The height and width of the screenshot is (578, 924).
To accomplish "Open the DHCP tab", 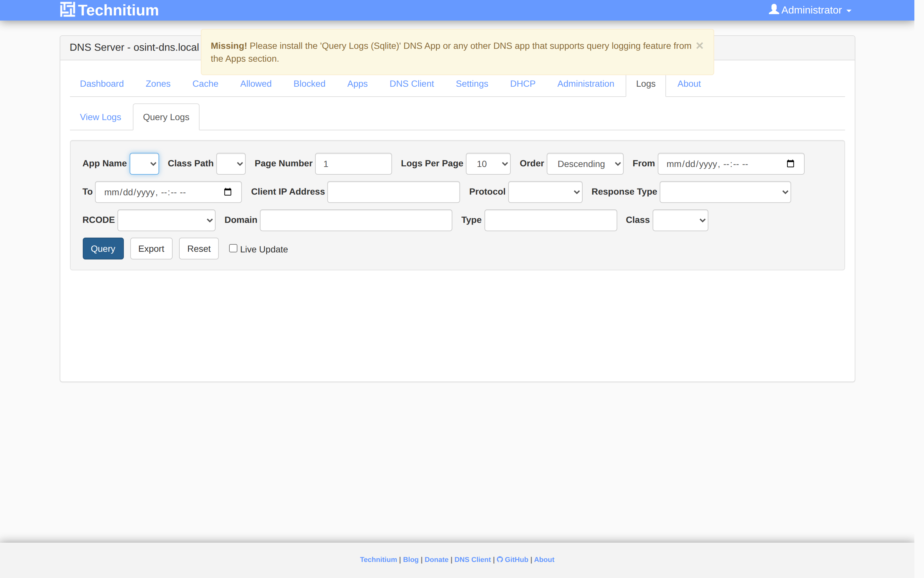I will 523,84.
